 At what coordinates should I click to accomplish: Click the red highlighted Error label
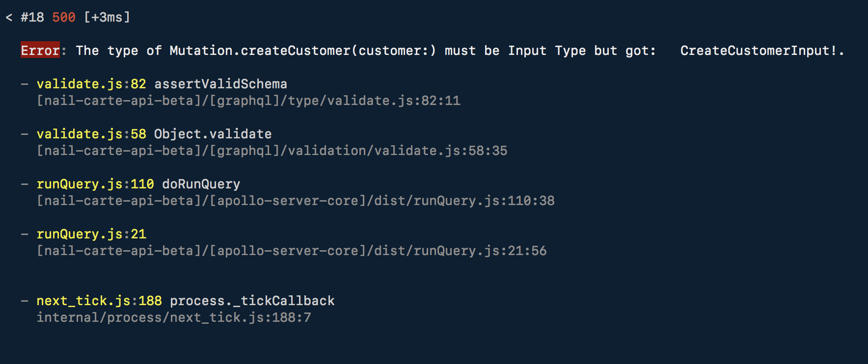click(40, 51)
